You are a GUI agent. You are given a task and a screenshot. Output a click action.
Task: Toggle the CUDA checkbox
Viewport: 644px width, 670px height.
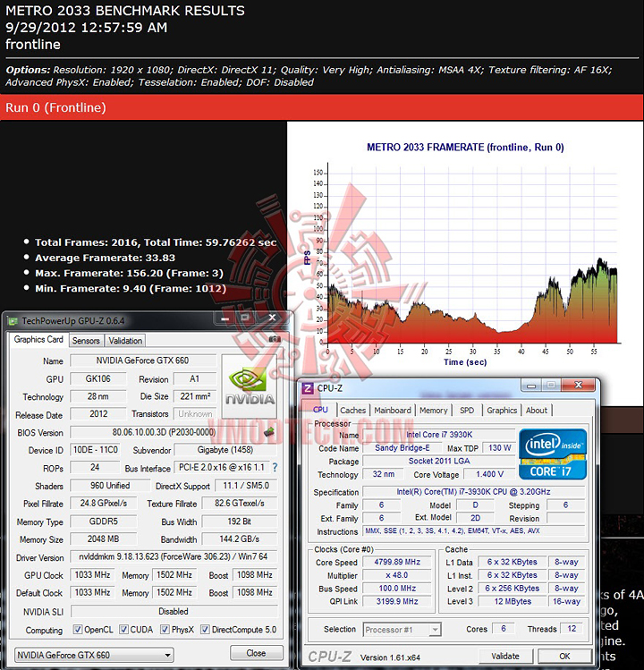click(x=123, y=630)
